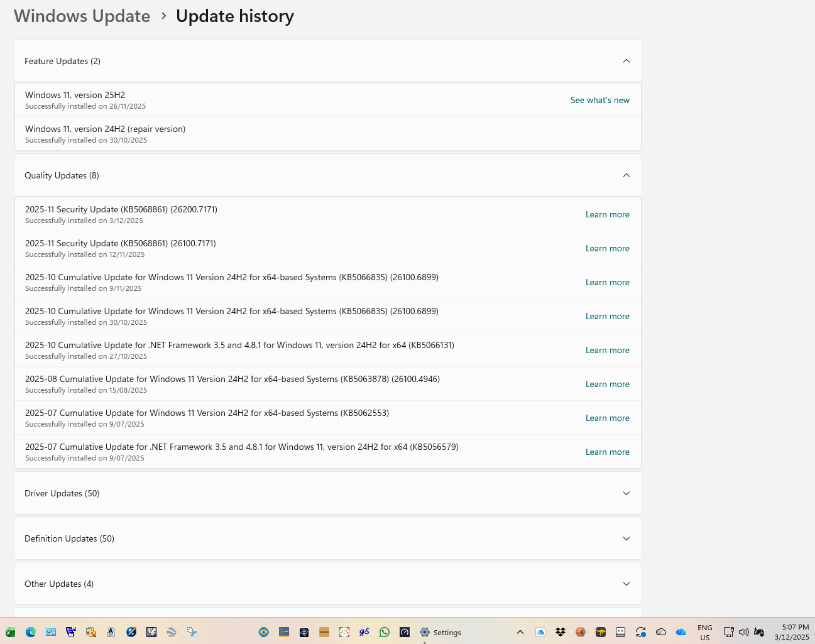This screenshot has height=644, width=815.
Task: Click the ENG US language indicator
Action: [x=705, y=632]
